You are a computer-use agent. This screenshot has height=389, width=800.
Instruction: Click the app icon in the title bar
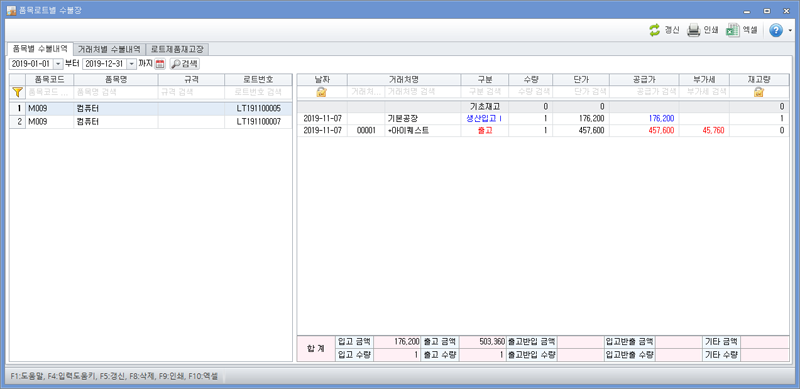11,10
